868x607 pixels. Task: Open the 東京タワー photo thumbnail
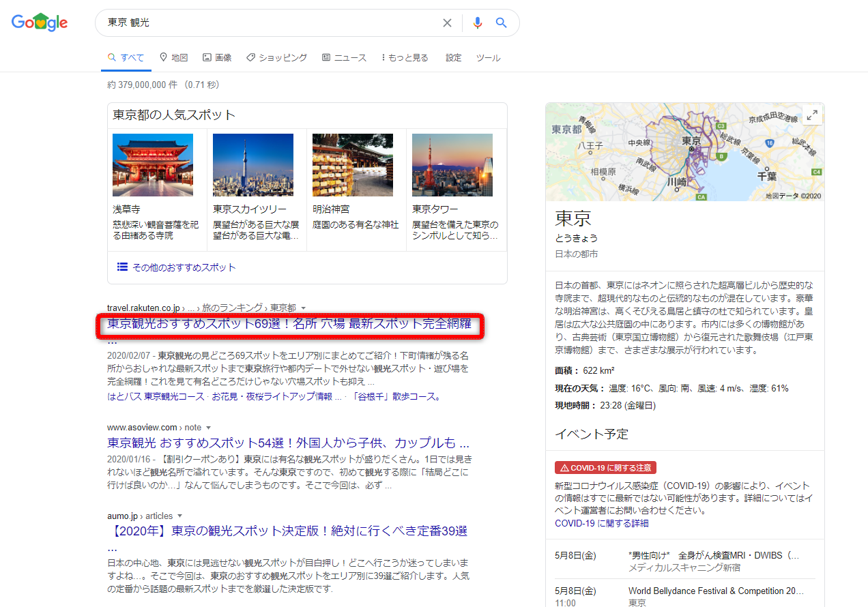[452, 165]
